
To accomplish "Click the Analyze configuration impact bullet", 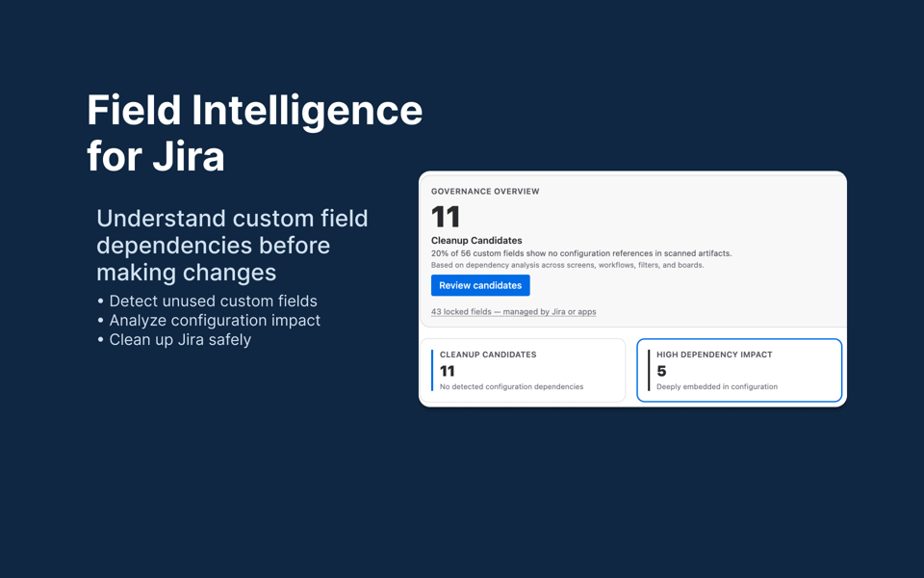I will (215, 321).
